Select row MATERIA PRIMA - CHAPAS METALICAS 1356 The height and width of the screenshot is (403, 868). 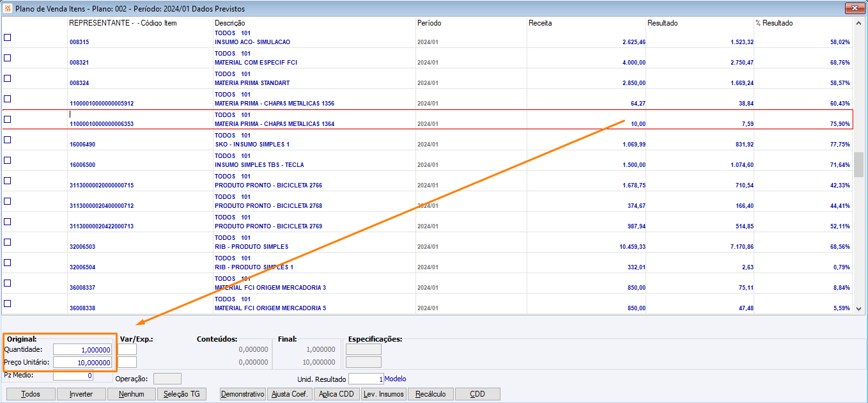[x=427, y=99]
